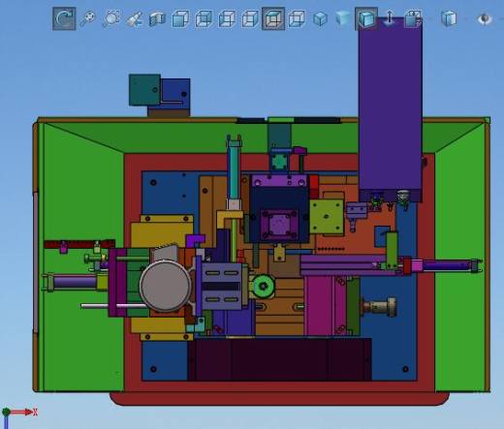Click the green gear wheel in the assembly
This screenshot has height=429, width=504.
(264, 286)
